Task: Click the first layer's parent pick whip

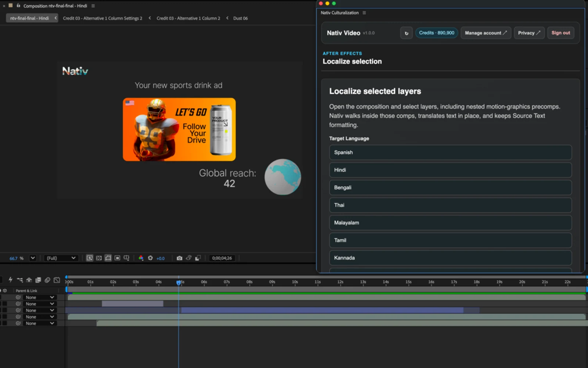Action: pyautogui.click(x=18, y=297)
